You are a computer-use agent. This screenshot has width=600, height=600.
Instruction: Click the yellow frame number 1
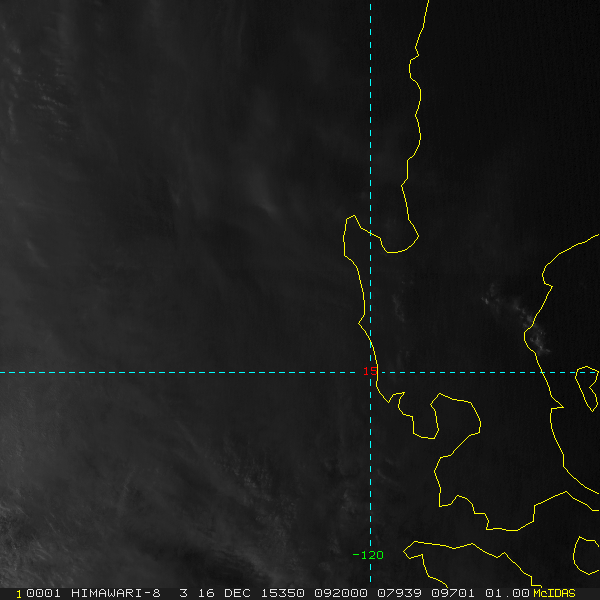point(19,594)
